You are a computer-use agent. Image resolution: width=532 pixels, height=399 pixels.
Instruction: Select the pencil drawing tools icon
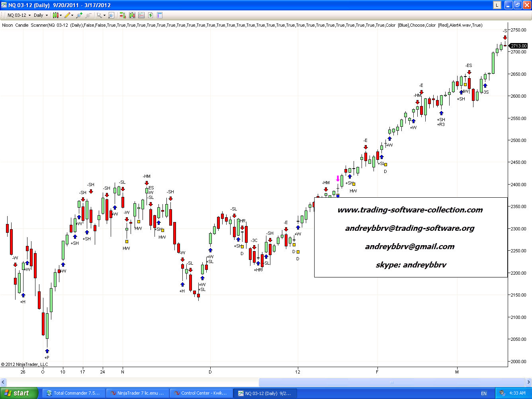tap(67, 15)
